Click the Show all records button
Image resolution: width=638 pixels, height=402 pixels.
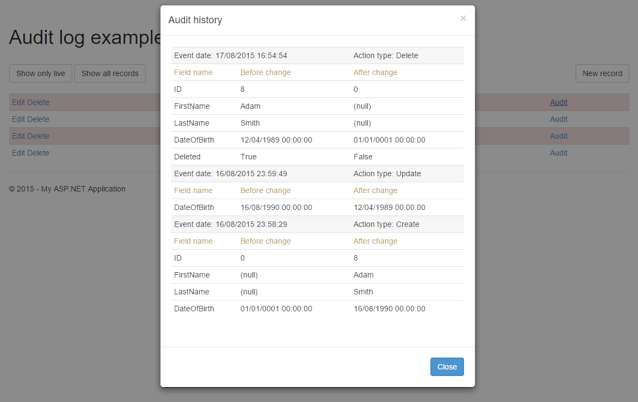click(x=110, y=73)
